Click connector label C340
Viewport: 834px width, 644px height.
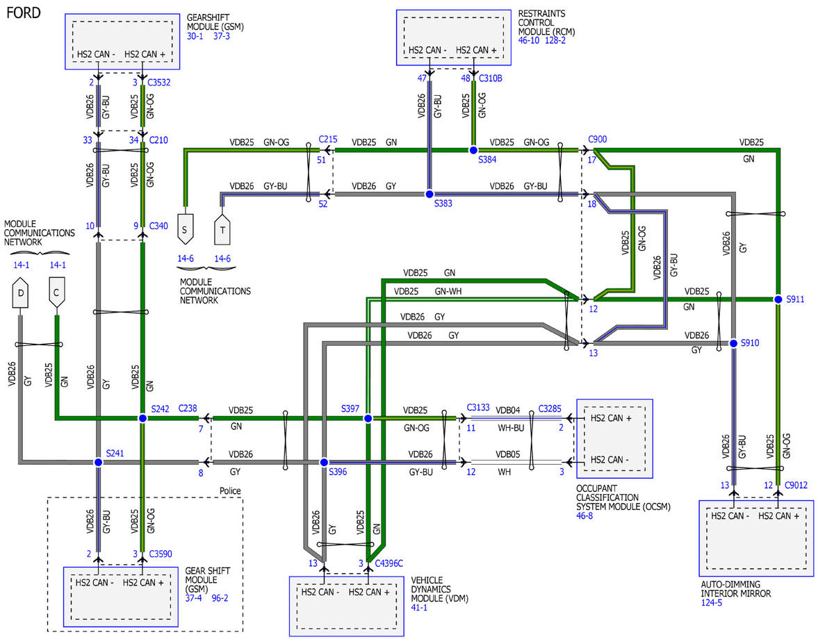pos(158,225)
